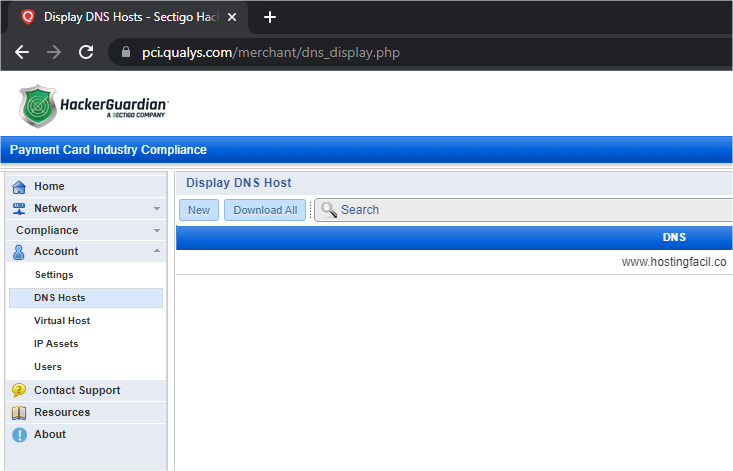Click the Account user icon
This screenshot has width=733, height=471.
19,252
